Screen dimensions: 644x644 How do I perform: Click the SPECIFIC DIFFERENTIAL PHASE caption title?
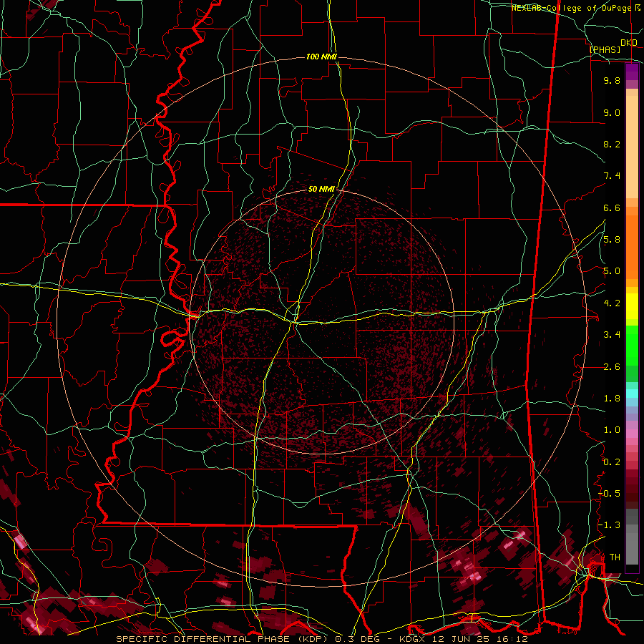[x=203, y=639]
